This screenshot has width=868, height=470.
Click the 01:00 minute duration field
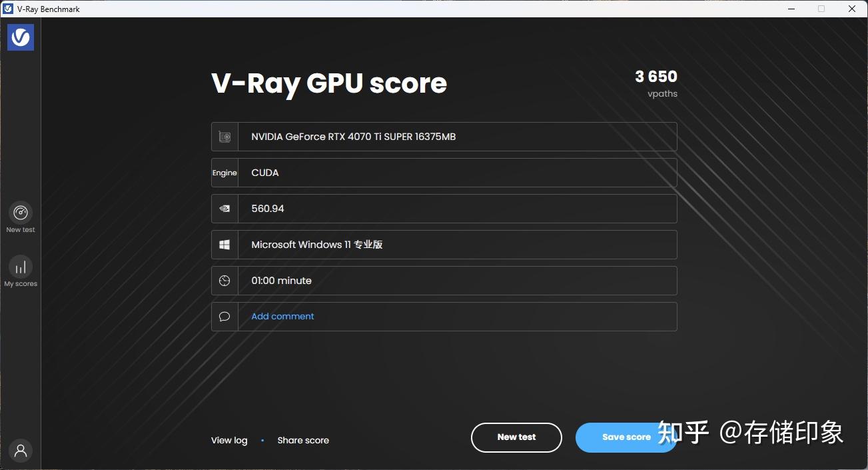[460, 280]
